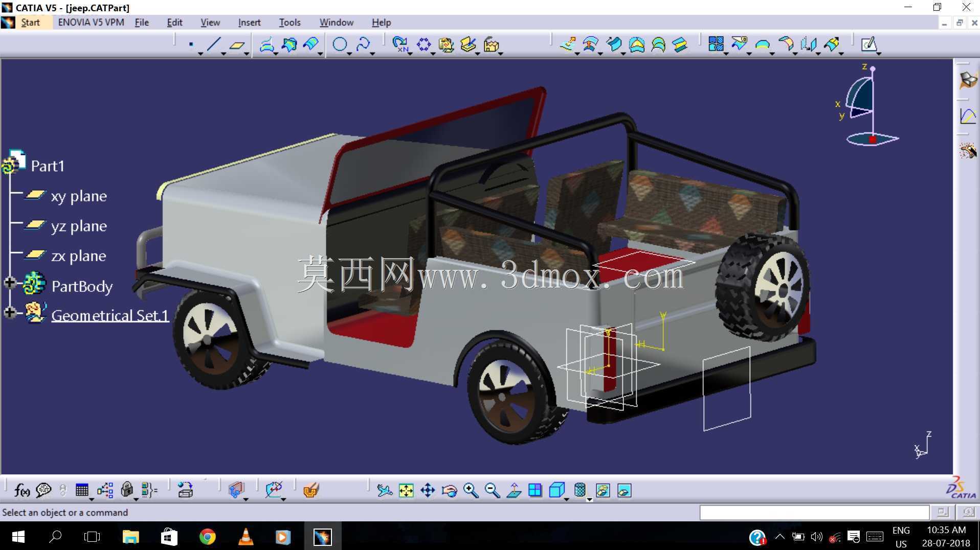Viewport: 980px width, 550px height.
Task: Click the Boundary extraction tool
Action: 762,44
